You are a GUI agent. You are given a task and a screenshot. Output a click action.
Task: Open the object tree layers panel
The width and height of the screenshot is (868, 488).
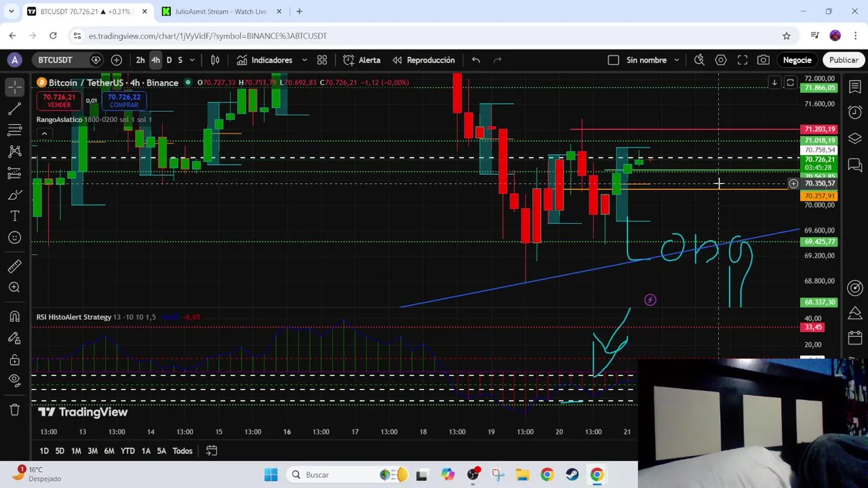coord(855,139)
